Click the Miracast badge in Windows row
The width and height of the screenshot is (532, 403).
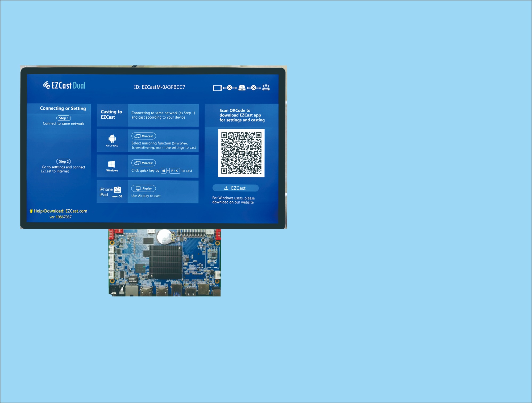tap(144, 163)
